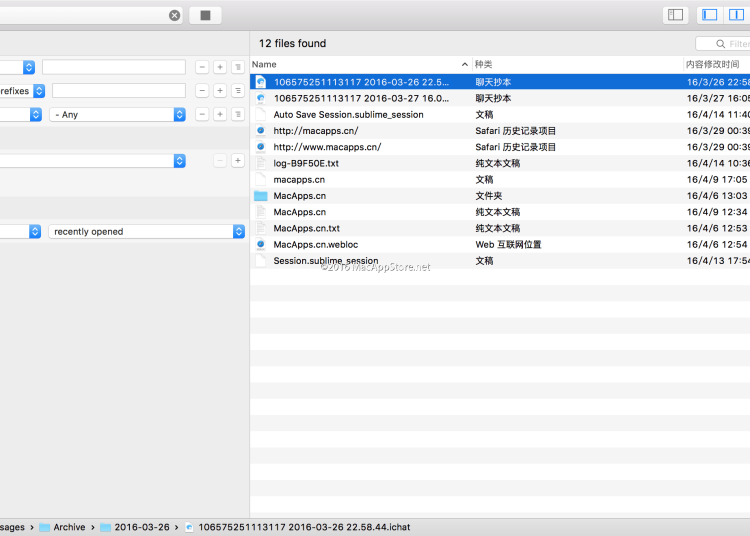Image resolution: width=750 pixels, height=536 pixels.
Task: Open the options list button on the second criteria row
Action: [237, 91]
